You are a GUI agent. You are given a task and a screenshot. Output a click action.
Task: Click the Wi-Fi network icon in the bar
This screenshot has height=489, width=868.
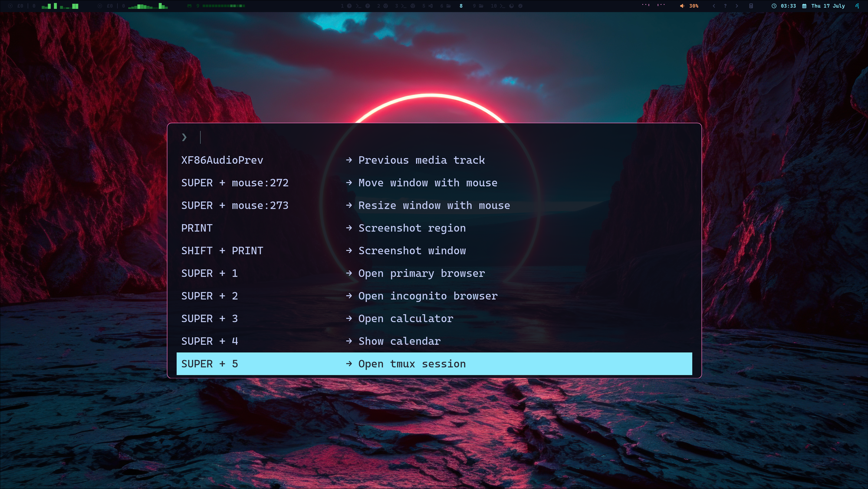(857, 6)
